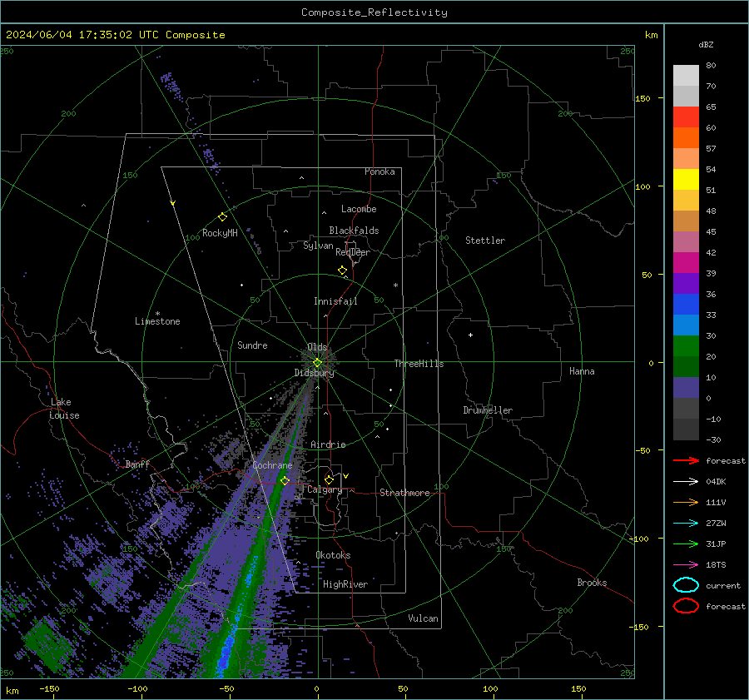
Task: Click the yellow diamond marker below Cochrane
Action: coord(285,480)
